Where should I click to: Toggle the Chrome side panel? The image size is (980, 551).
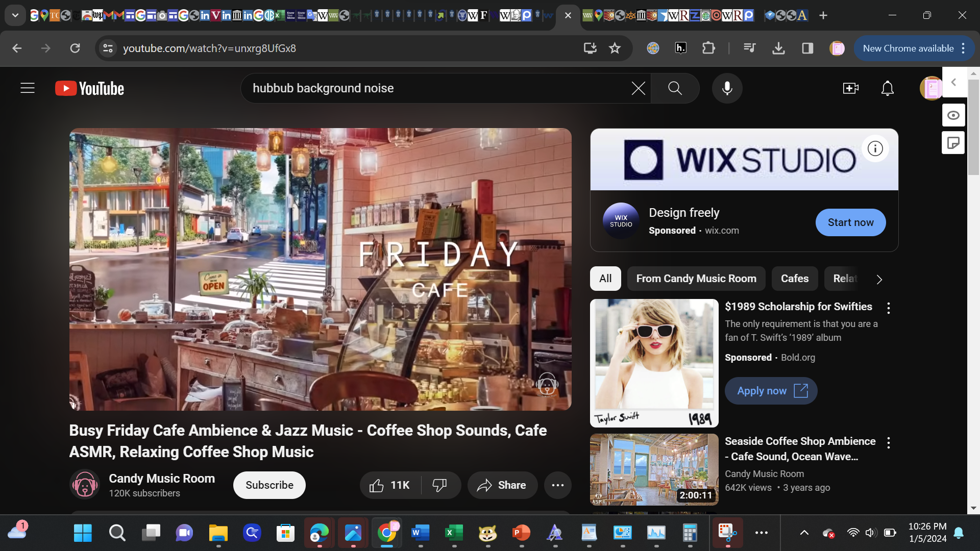coord(807,48)
